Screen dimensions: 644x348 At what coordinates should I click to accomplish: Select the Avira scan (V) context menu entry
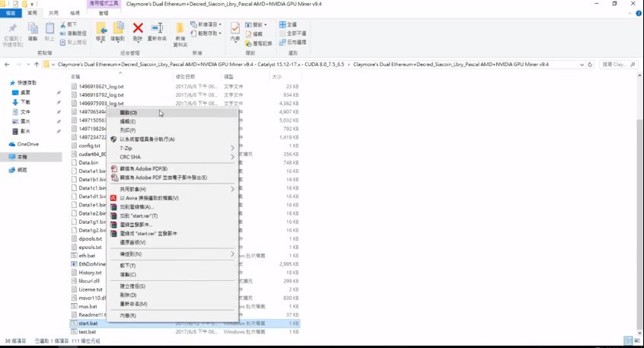173,198
